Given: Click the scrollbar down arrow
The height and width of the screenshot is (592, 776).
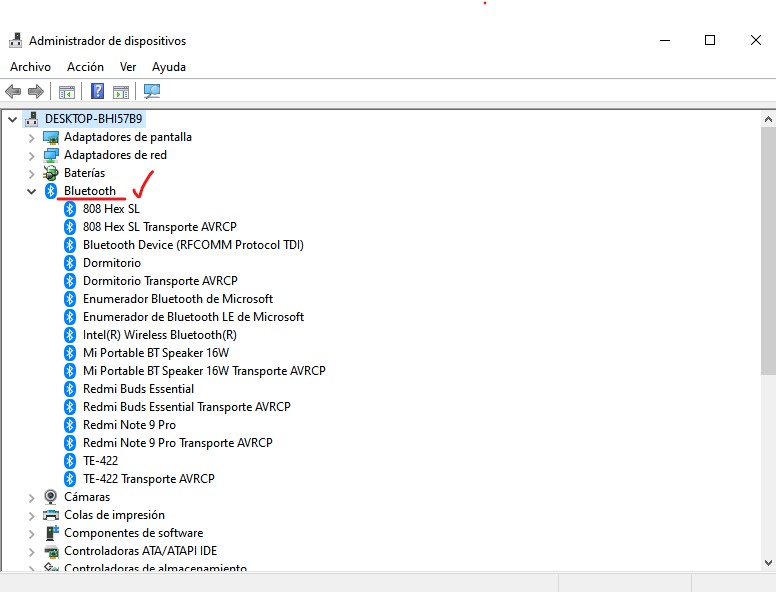Looking at the screenshot, I should click(768, 563).
